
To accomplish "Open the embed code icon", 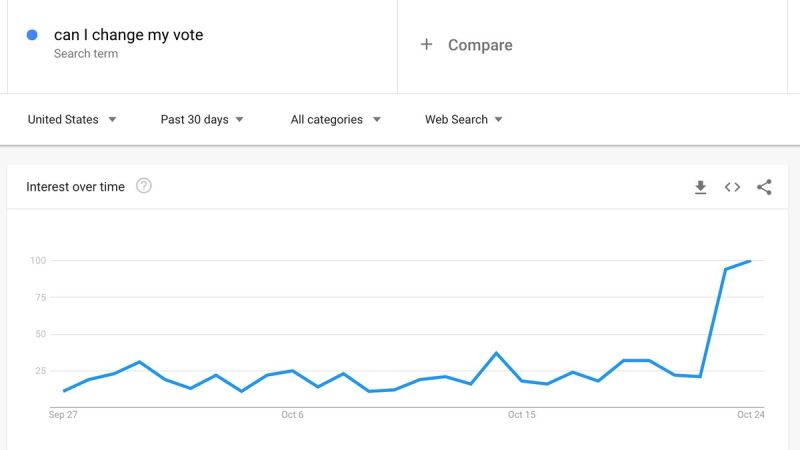I will 732,187.
